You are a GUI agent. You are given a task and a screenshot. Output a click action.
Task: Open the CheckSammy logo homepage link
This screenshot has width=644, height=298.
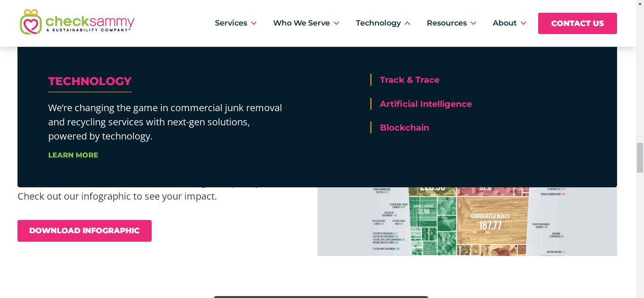click(77, 22)
